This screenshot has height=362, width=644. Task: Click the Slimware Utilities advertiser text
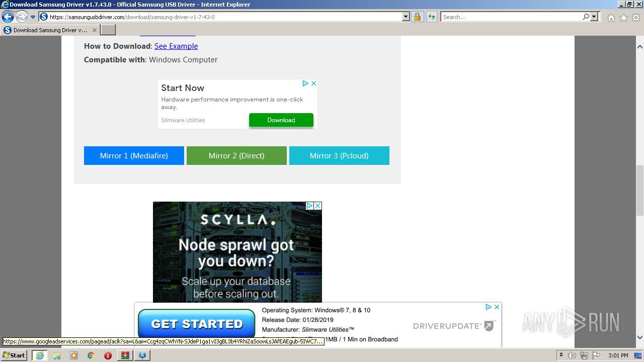[x=183, y=120]
